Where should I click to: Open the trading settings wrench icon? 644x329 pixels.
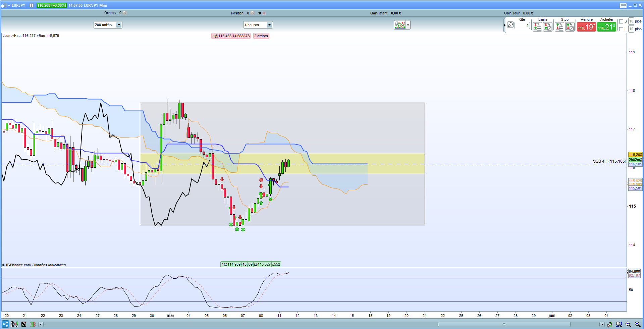(x=510, y=25)
